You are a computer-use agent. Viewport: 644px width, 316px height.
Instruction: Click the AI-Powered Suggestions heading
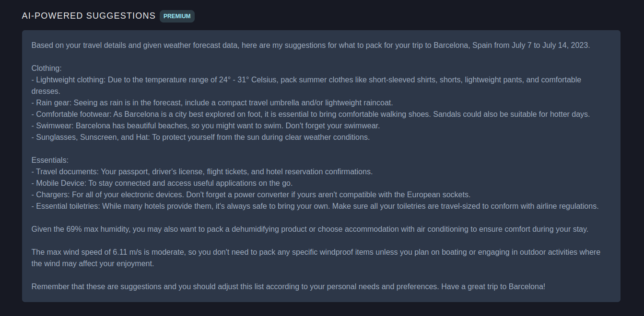[x=89, y=16]
